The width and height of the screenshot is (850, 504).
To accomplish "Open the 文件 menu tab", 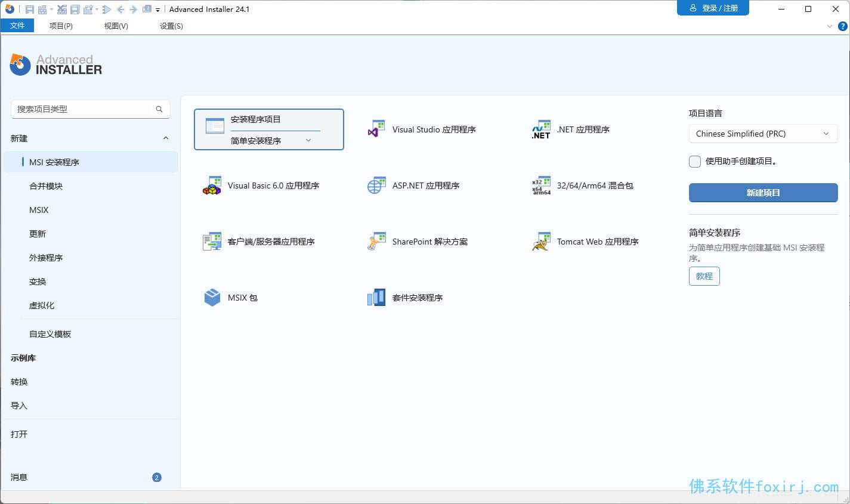I will (x=17, y=26).
